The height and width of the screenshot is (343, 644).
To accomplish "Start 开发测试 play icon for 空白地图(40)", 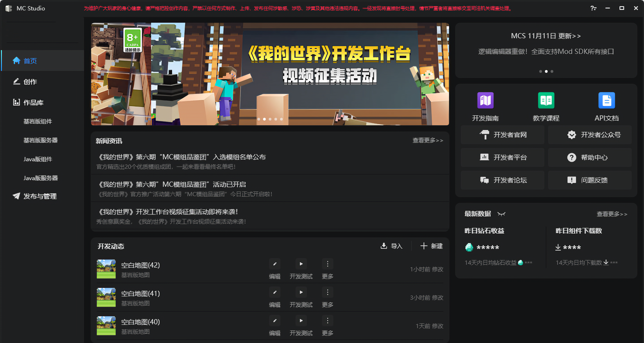I will pos(301,321).
